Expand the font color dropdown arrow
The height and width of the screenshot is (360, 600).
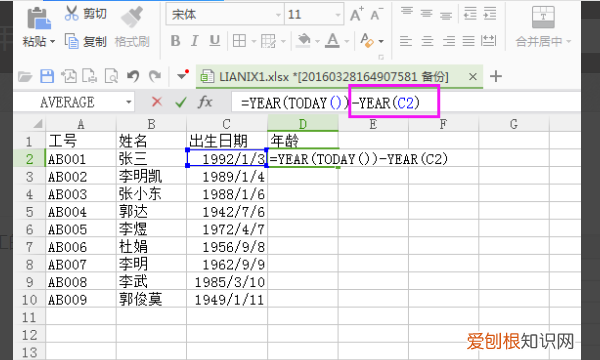(347, 41)
